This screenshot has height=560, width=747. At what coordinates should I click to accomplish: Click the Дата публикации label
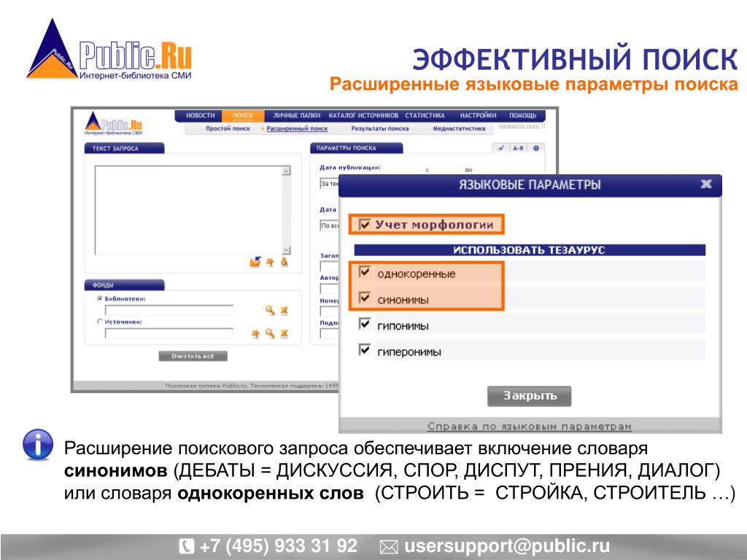(x=349, y=168)
